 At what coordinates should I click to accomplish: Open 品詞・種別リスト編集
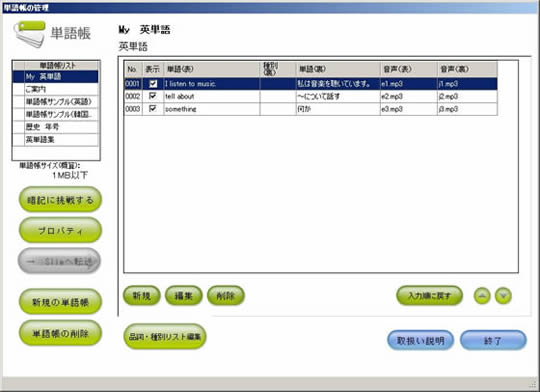(165, 336)
